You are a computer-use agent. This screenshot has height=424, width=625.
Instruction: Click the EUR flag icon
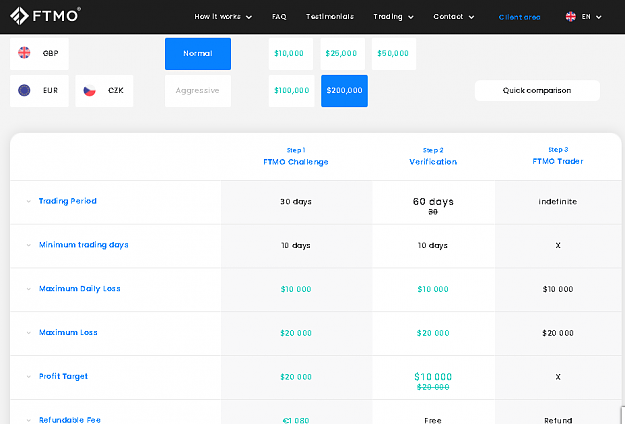(x=24, y=90)
